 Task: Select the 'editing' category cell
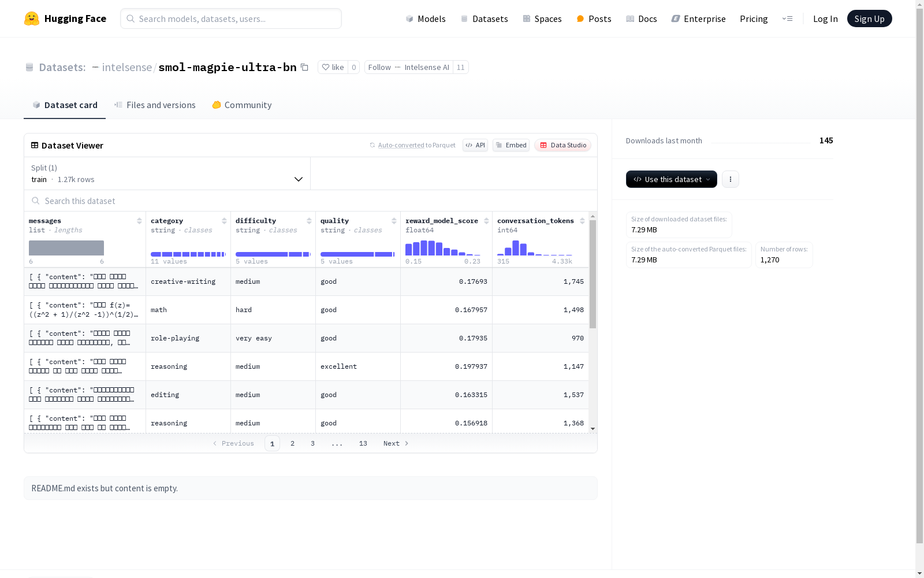[188, 395]
